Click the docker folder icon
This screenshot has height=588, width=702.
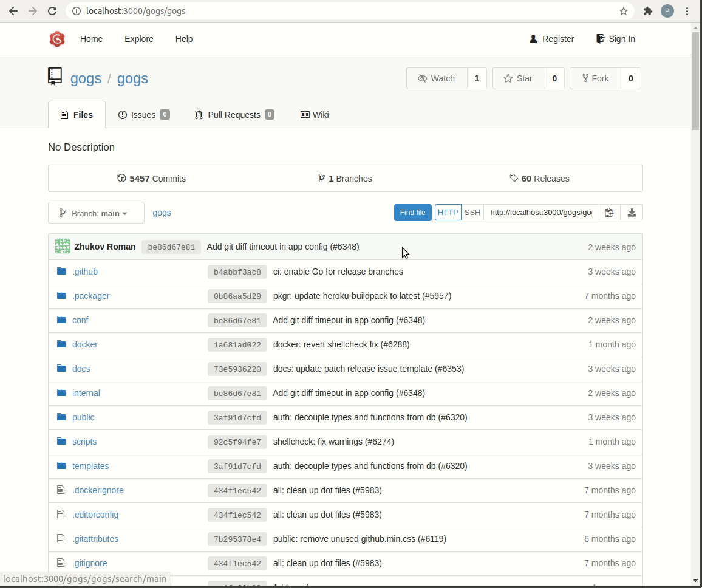[61, 344]
